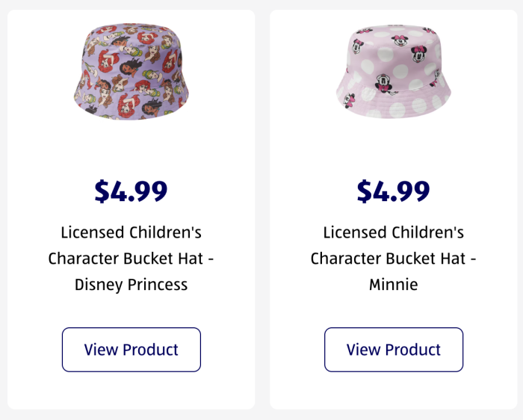Click 'Character Bucket Hat -' line in right card
This screenshot has height=420, width=523.
coord(394,259)
